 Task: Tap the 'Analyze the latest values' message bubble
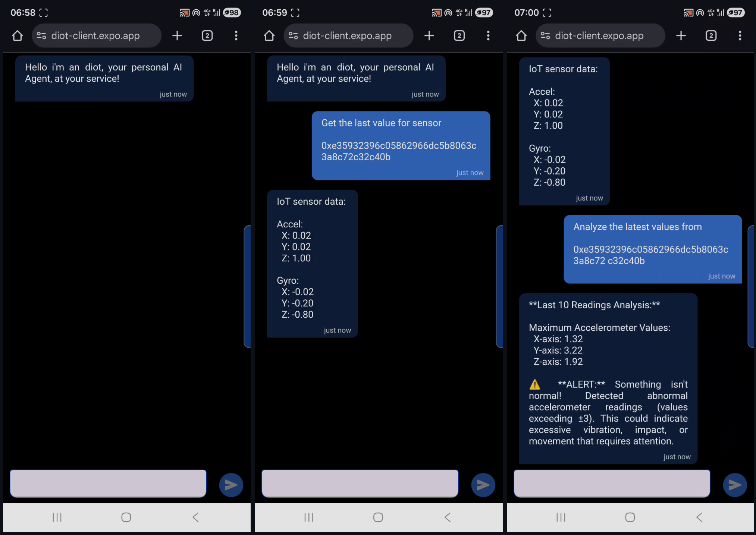click(x=652, y=249)
